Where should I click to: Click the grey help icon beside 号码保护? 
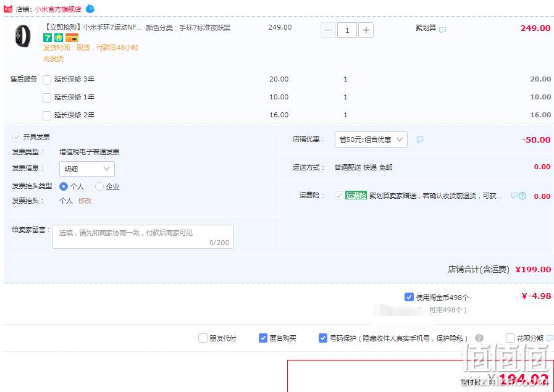(x=479, y=338)
